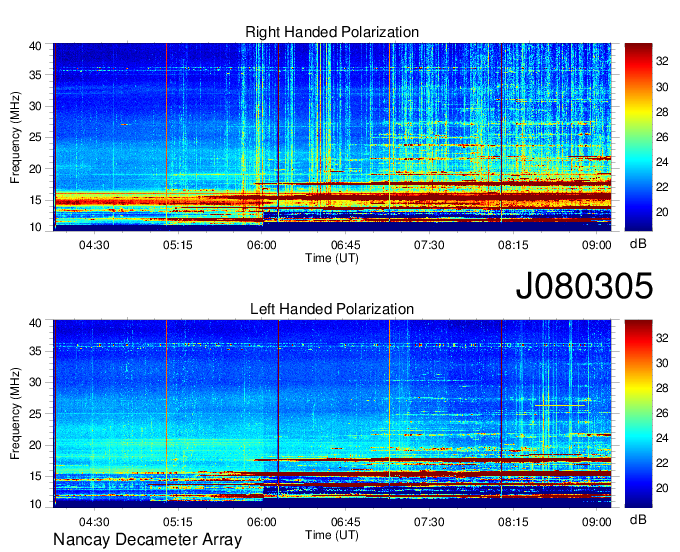
Task: Click the 07:30 tick label under the Right Handed plot
Action: 429,245
